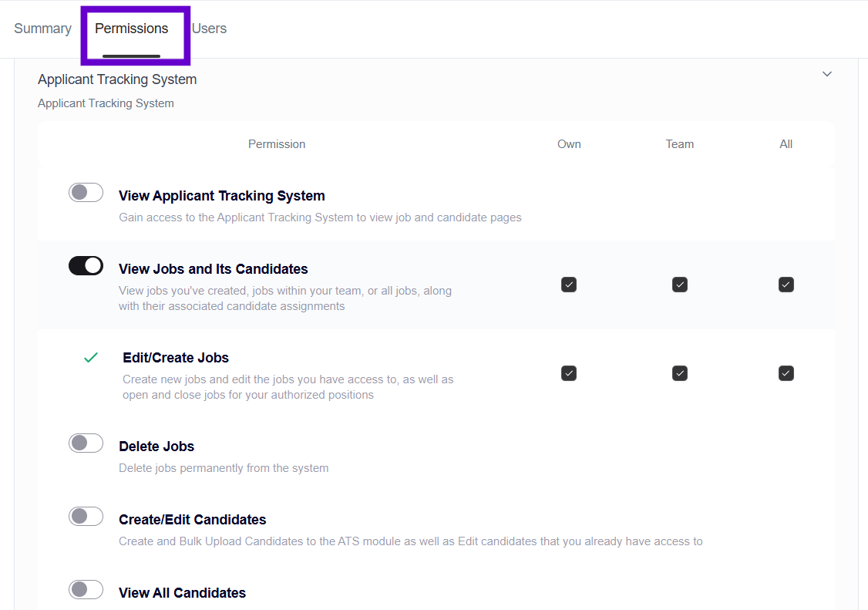Click the View Applicant Tracking System label

(222, 196)
